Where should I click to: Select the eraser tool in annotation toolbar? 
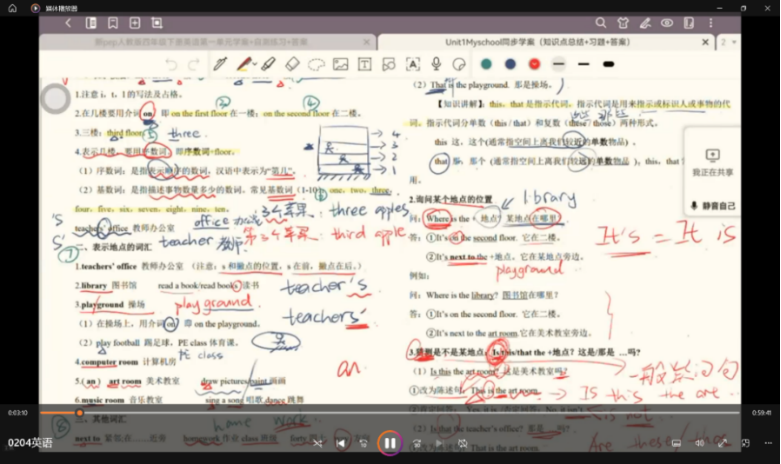(x=292, y=64)
